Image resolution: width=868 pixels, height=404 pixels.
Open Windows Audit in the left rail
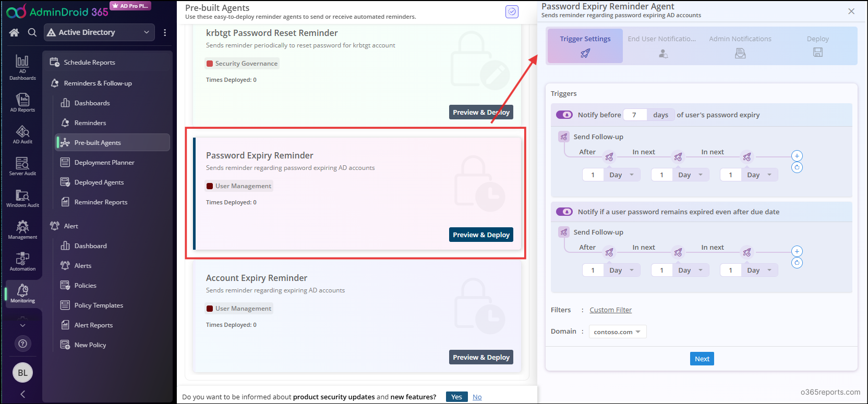click(x=22, y=198)
